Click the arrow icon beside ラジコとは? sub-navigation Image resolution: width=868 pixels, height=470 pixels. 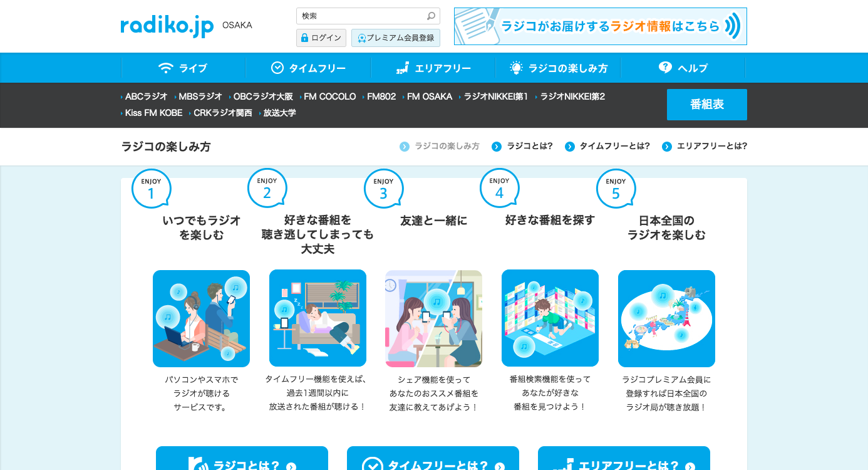click(497, 147)
